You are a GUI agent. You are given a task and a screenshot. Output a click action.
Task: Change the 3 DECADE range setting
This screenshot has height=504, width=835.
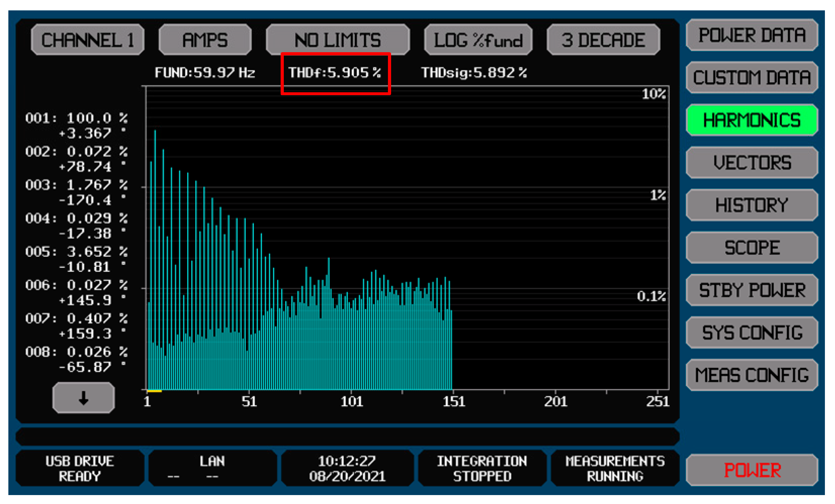point(603,40)
